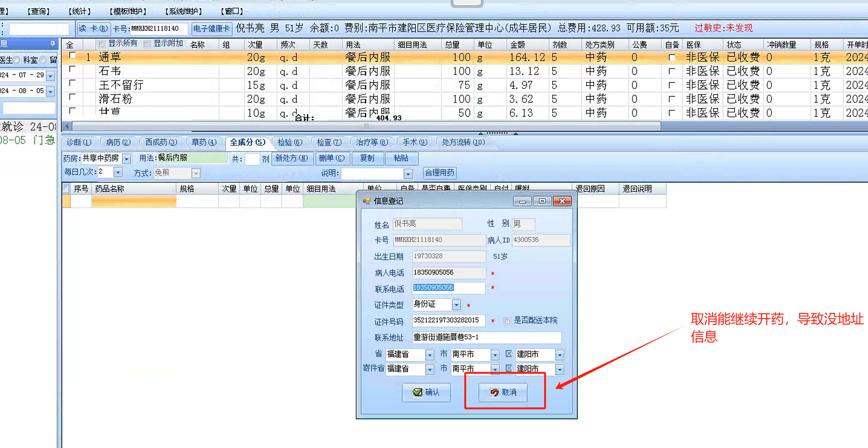Close the 信息登记 dialog with red X
868x448 pixels.
[x=562, y=201]
